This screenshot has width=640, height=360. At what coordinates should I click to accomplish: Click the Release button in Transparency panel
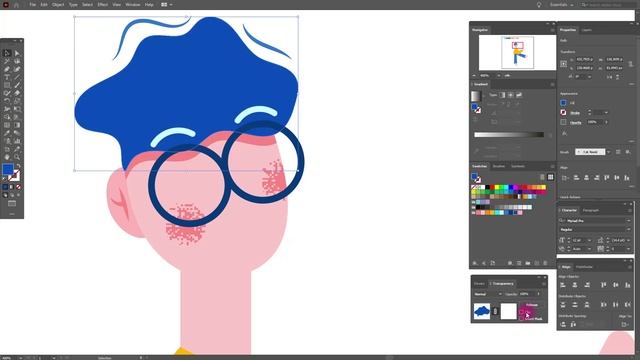532,305
